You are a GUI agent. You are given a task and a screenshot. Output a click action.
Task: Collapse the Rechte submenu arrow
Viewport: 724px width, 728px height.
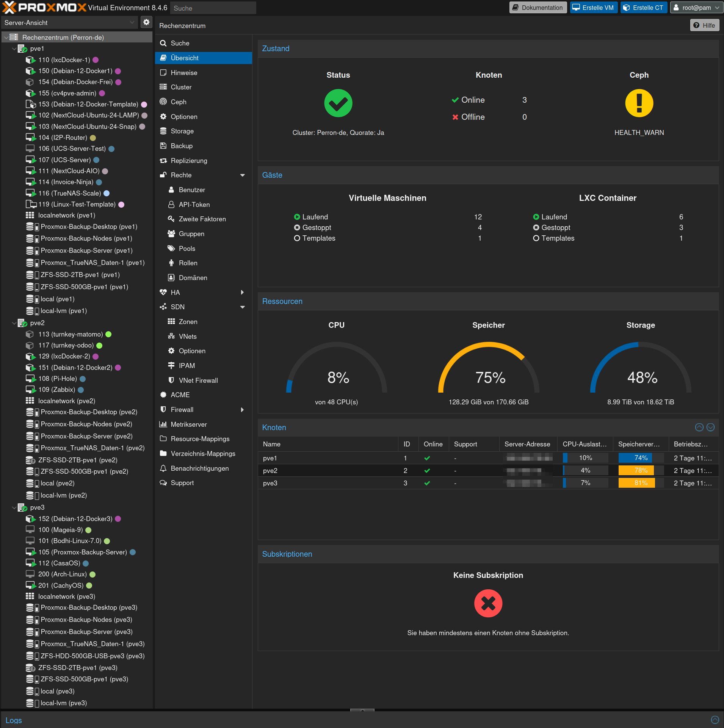(x=243, y=175)
